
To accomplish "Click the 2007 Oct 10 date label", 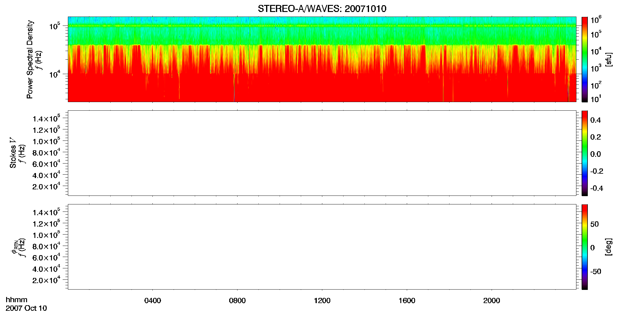I will [26, 308].
